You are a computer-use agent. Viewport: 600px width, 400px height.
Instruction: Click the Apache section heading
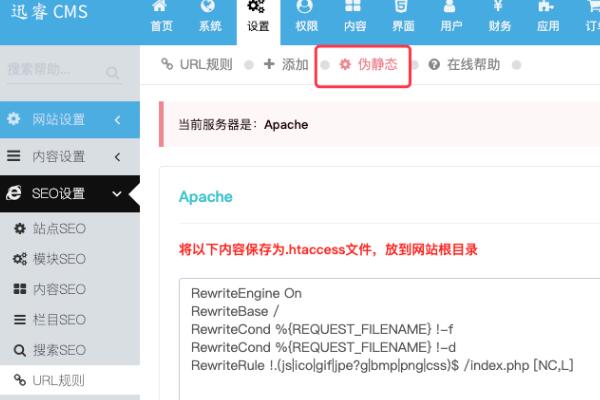click(x=205, y=197)
